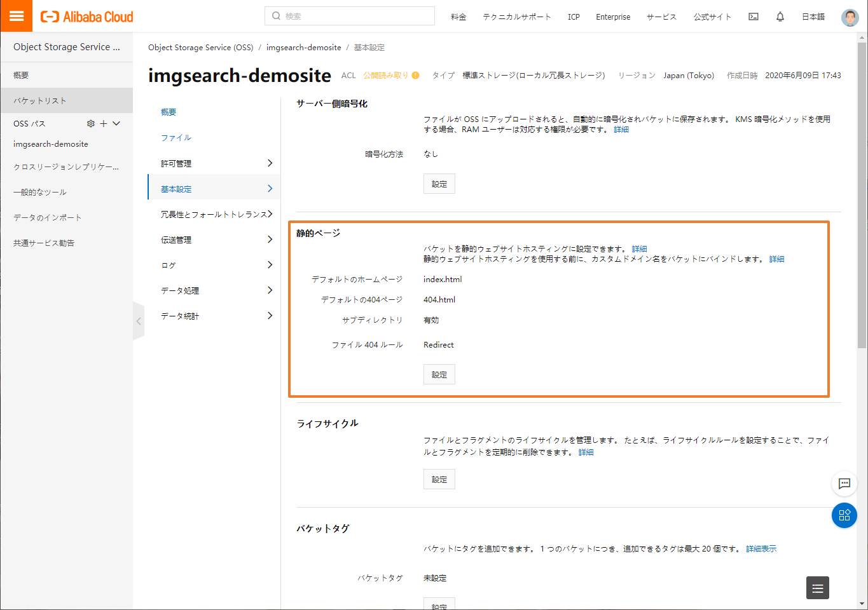The height and width of the screenshot is (610, 868).
Task: Open the dark list menu button
Action: pyautogui.click(x=818, y=588)
